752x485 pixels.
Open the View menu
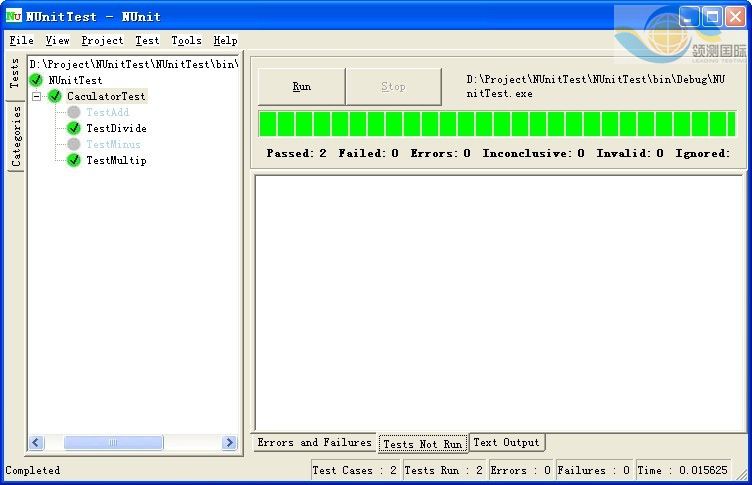[58, 40]
